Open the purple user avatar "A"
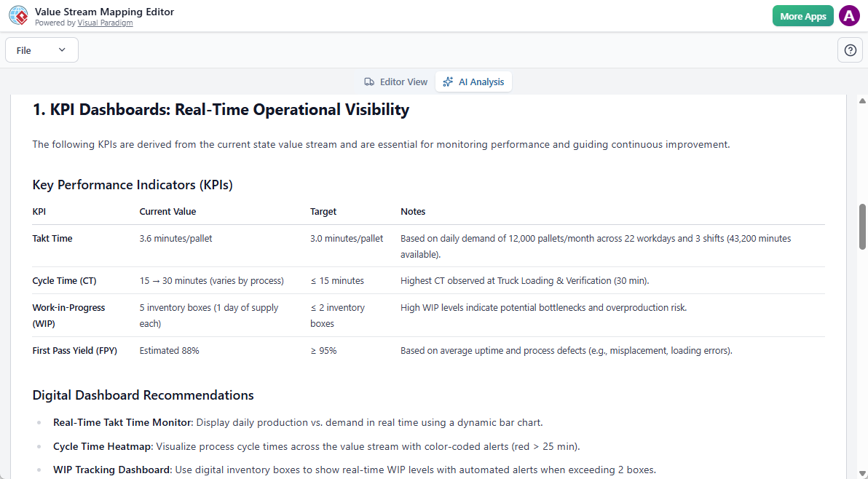 (849, 16)
